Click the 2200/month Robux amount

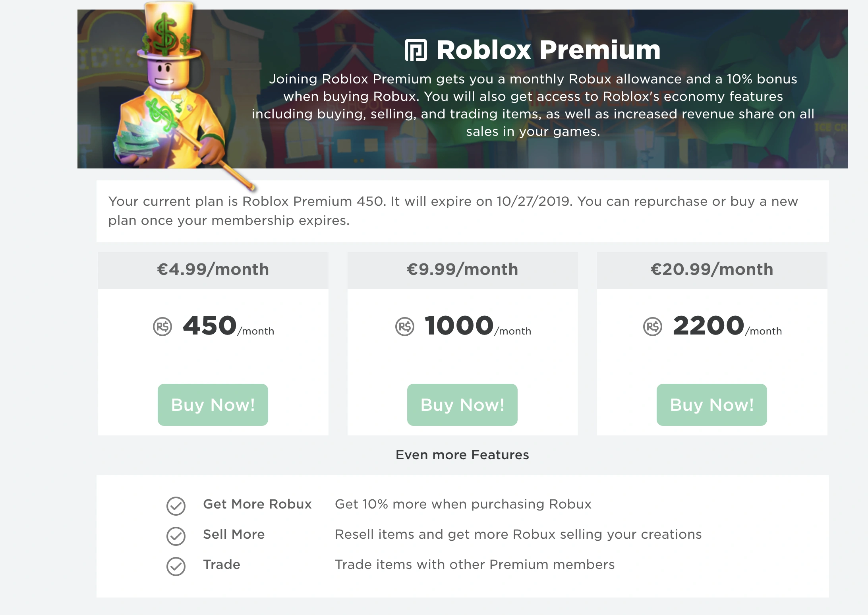click(x=709, y=326)
